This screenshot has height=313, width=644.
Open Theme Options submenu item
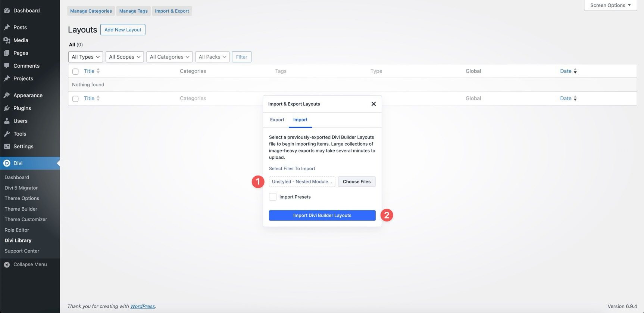[22, 198]
